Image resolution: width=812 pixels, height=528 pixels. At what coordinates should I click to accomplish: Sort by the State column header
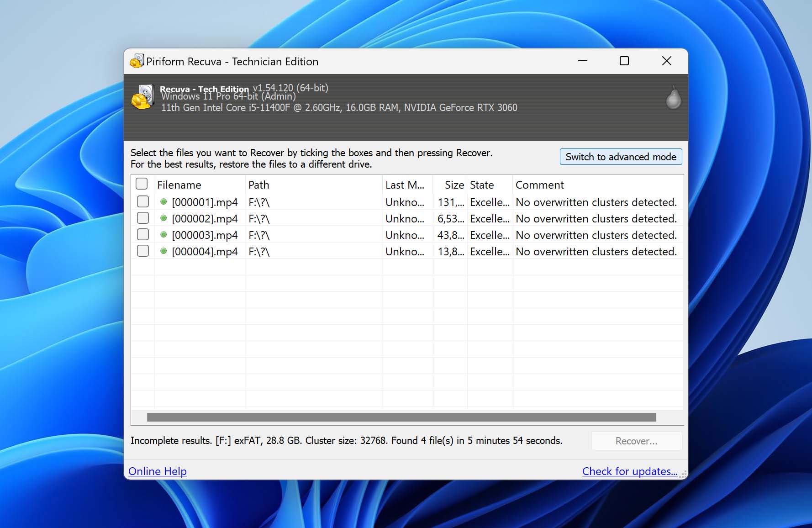(x=490, y=185)
